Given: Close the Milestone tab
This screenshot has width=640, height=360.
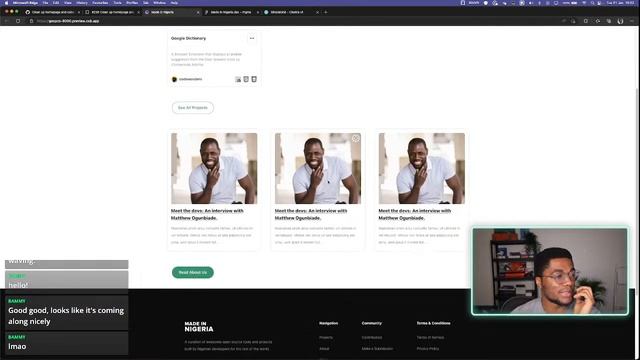Looking at the screenshot, I should (x=317, y=12).
